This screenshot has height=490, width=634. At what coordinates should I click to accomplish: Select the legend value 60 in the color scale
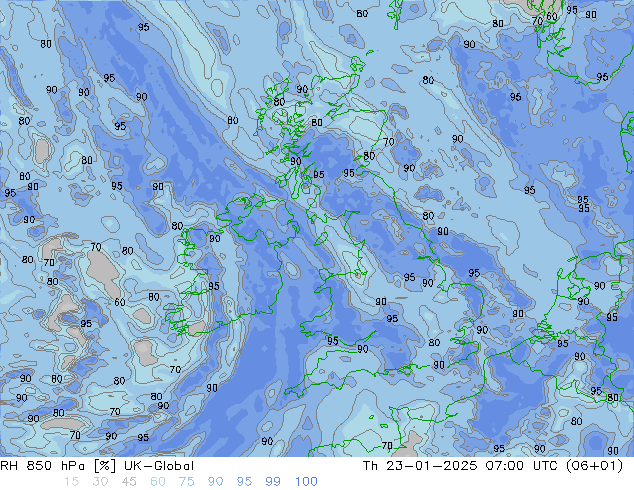[x=158, y=482]
